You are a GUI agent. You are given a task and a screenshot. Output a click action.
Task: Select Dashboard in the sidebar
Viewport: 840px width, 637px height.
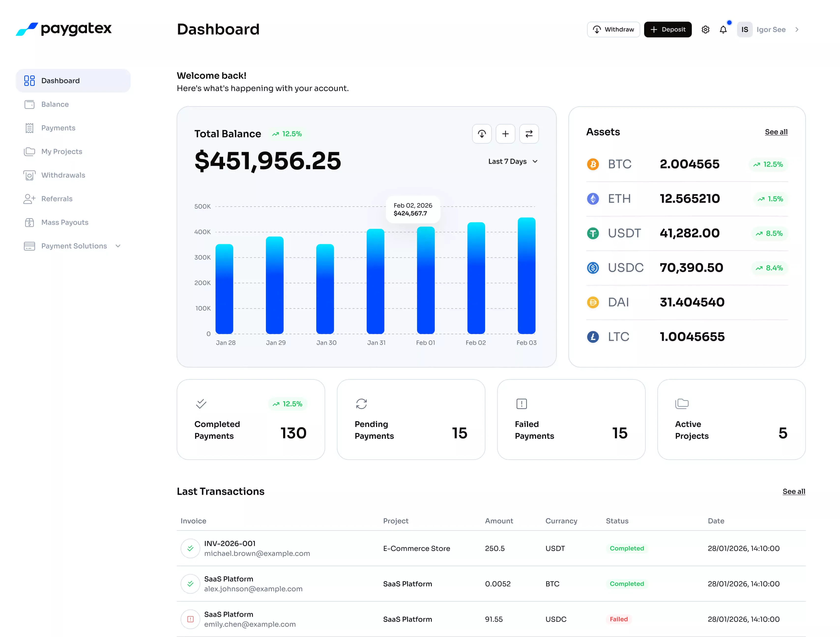pyautogui.click(x=73, y=81)
